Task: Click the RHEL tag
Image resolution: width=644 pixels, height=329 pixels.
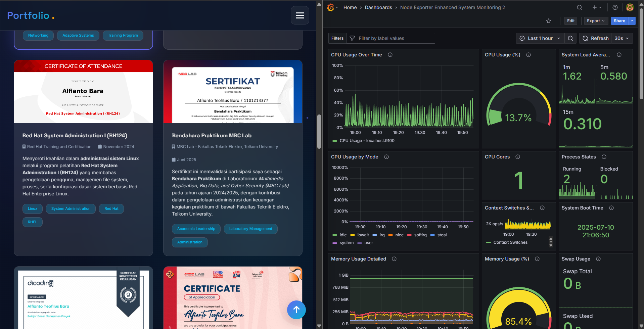Action: pos(33,222)
